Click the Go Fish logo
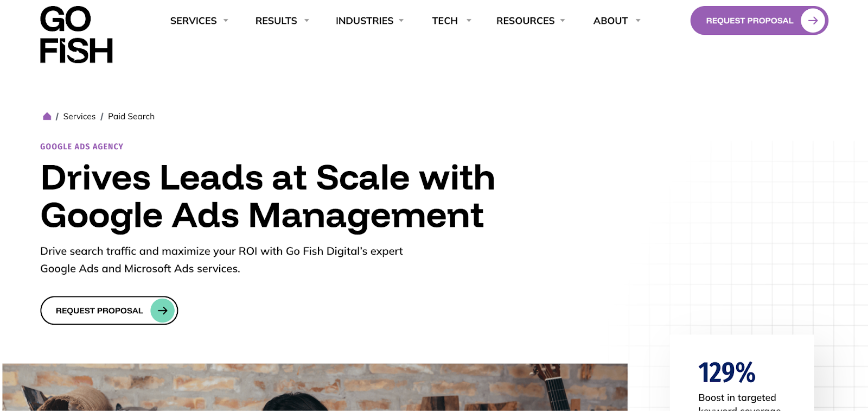This screenshot has width=868, height=411. pyautogui.click(x=75, y=34)
